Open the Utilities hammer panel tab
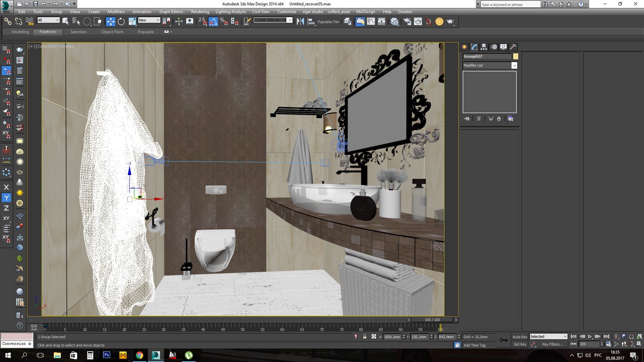Image resolution: width=644 pixels, height=362 pixels. coord(513,47)
